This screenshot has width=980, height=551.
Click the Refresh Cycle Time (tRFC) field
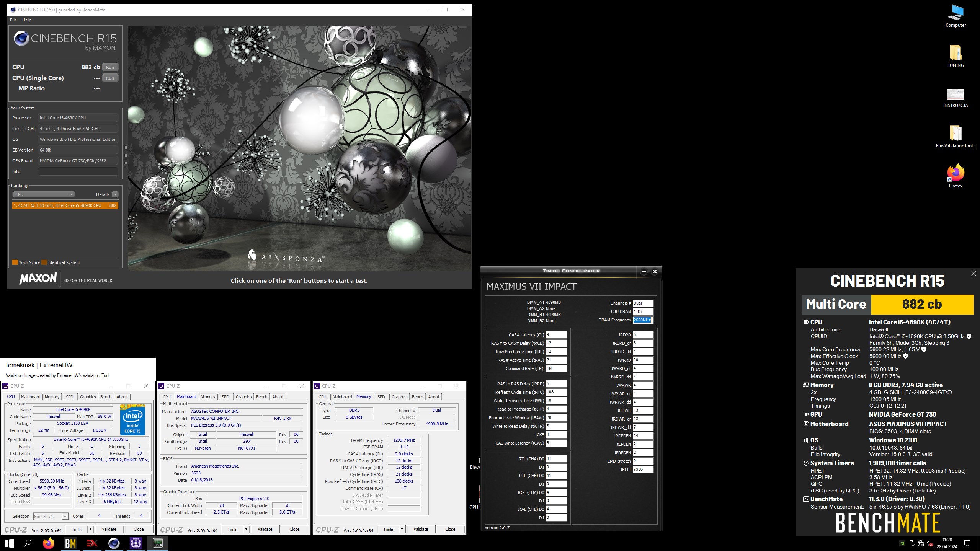556,392
